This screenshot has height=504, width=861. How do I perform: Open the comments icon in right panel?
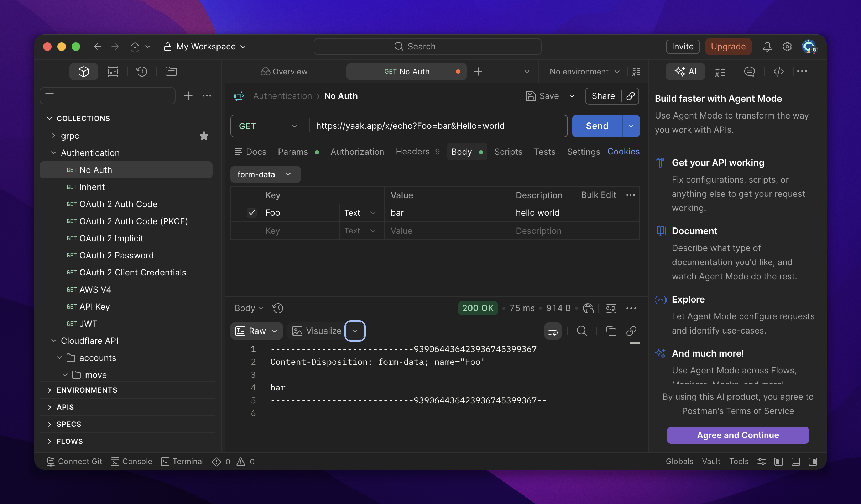point(750,72)
